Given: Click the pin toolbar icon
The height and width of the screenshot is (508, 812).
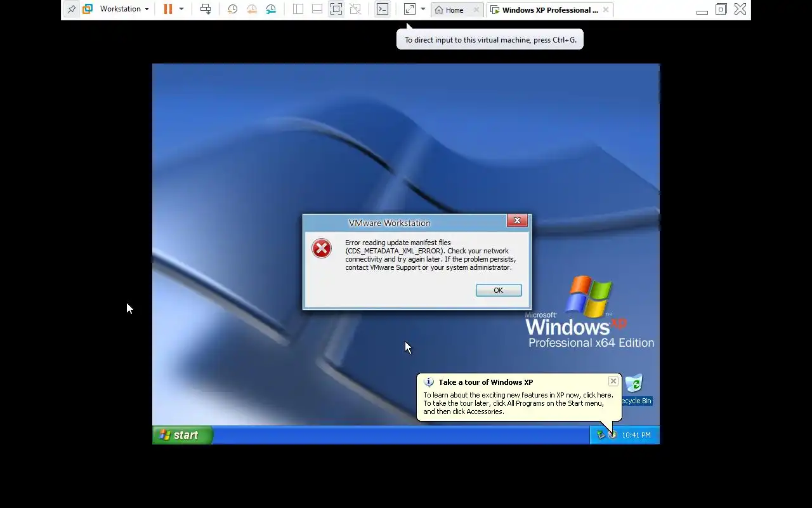Looking at the screenshot, I should [x=72, y=10].
